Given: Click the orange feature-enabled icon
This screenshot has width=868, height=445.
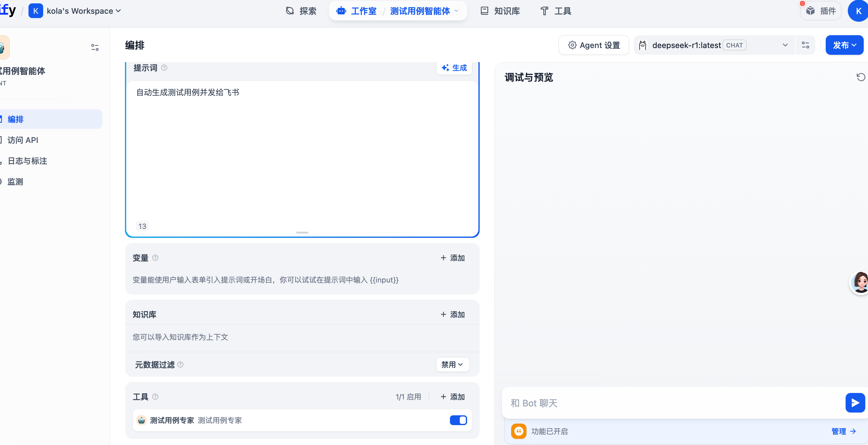Looking at the screenshot, I should click(519, 431).
